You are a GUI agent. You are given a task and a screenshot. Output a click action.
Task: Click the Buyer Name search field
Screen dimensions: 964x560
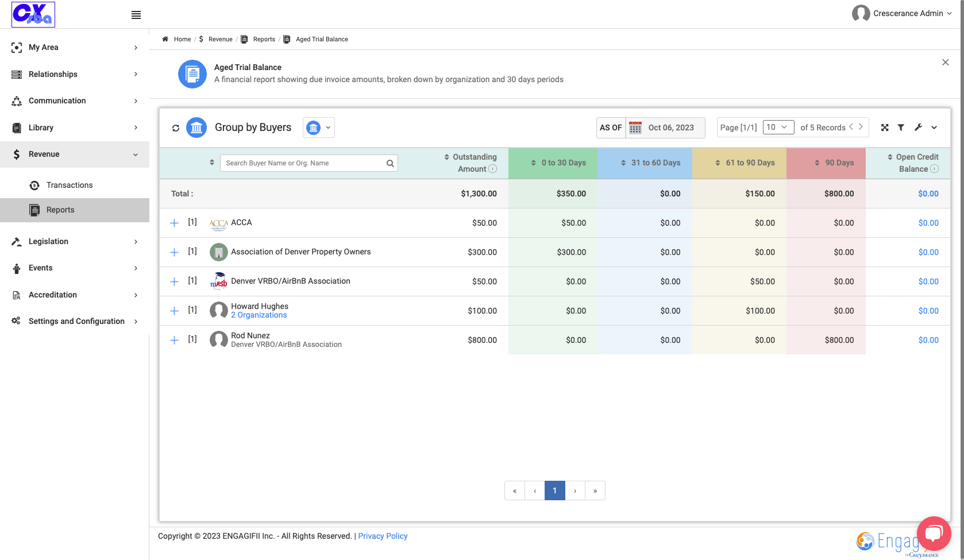point(309,163)
